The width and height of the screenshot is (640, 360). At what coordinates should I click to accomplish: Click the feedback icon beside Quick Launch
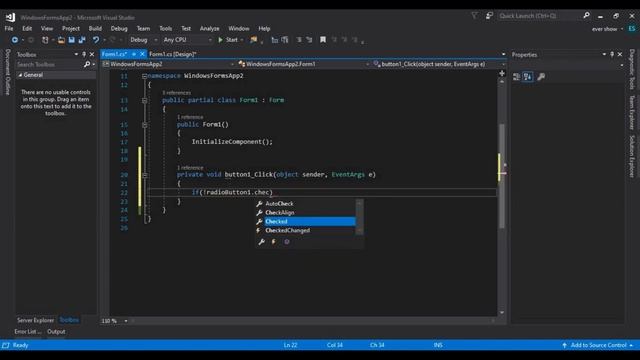489,16
